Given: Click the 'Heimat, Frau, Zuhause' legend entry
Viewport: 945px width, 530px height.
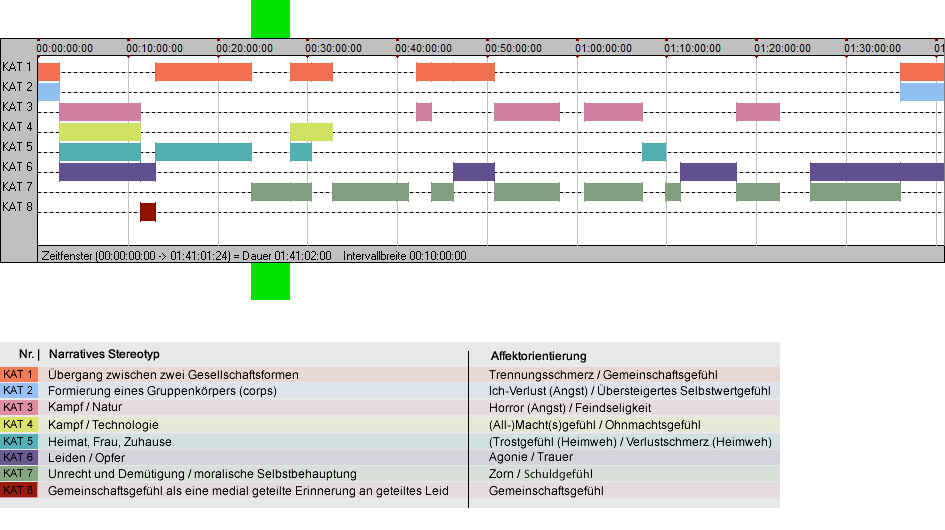Looking at the screenshot, I should (x=110, y=441).
